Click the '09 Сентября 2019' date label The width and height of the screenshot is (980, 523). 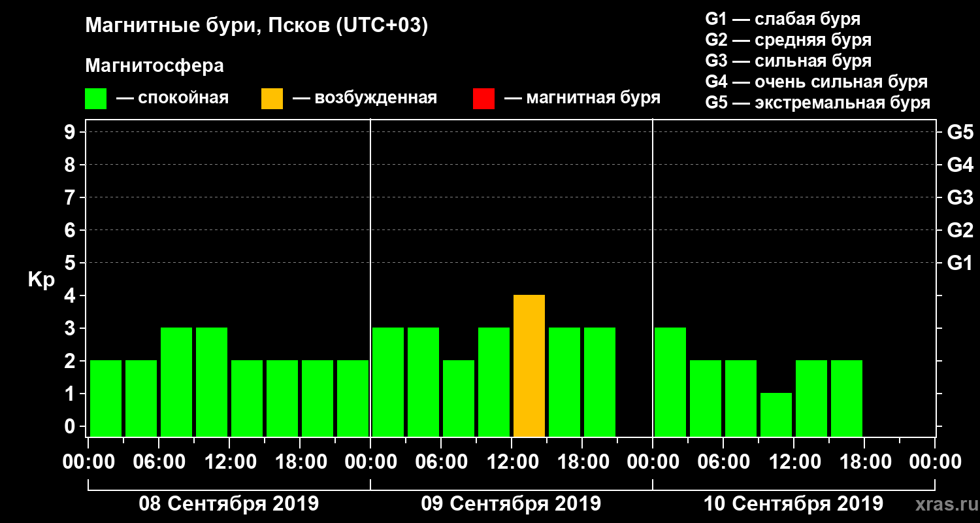point(511,504)
